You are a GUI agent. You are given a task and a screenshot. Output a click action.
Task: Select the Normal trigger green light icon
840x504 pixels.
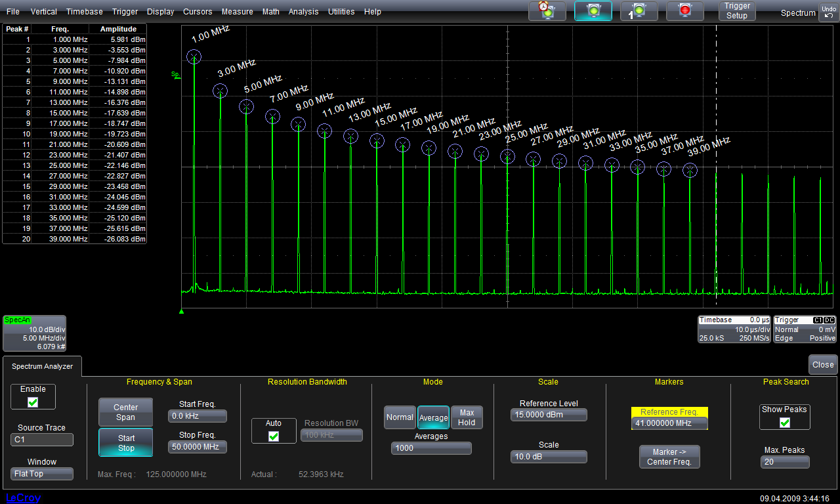[x=593, y=11]
